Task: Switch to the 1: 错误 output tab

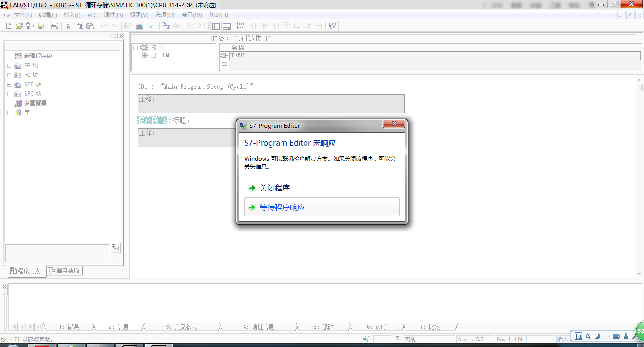Action: coord(69,327)
